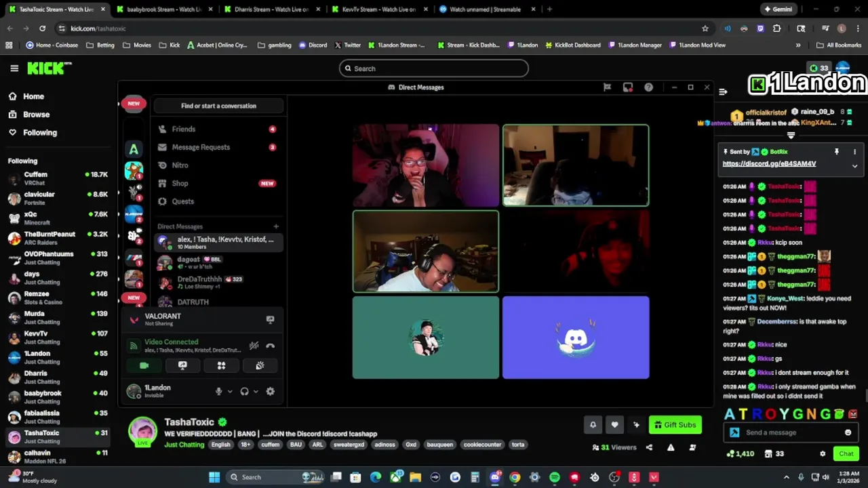Toggle Discord camera button in streamed window
This screenshot has width=868, height=488.
pyautogui.click(x=144, y=365)
